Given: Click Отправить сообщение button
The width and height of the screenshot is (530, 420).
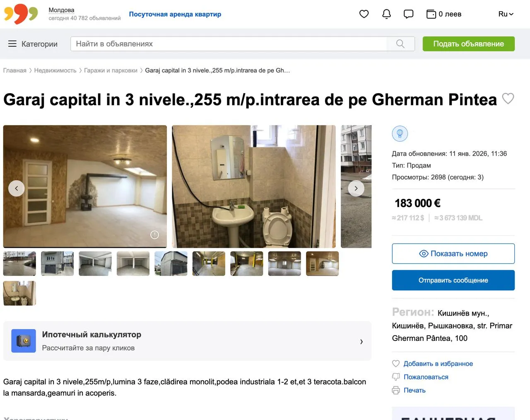Looking at the screenshot, I should 453,280.
